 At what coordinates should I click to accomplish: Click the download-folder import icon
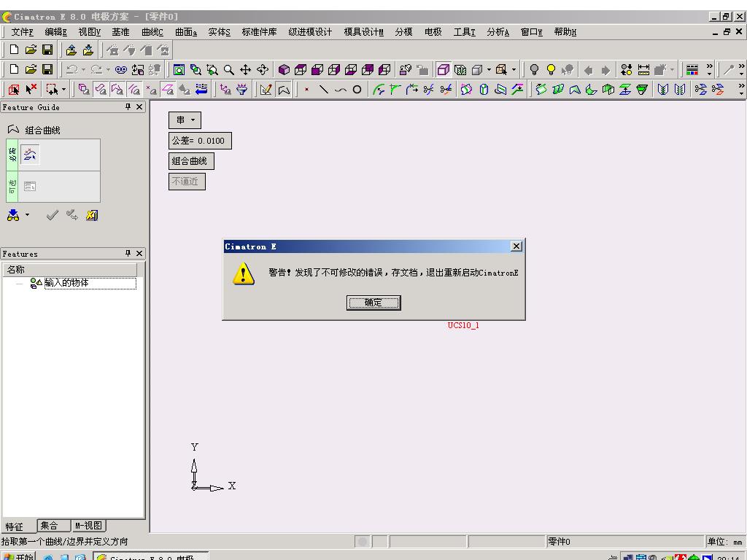[88, 50]
